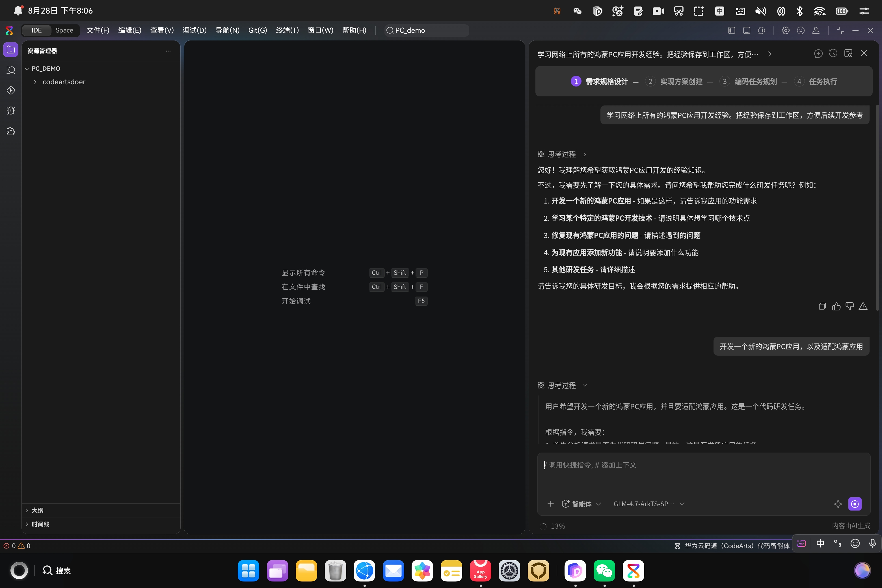Click the prompt enhance sparkle icon

838,504
